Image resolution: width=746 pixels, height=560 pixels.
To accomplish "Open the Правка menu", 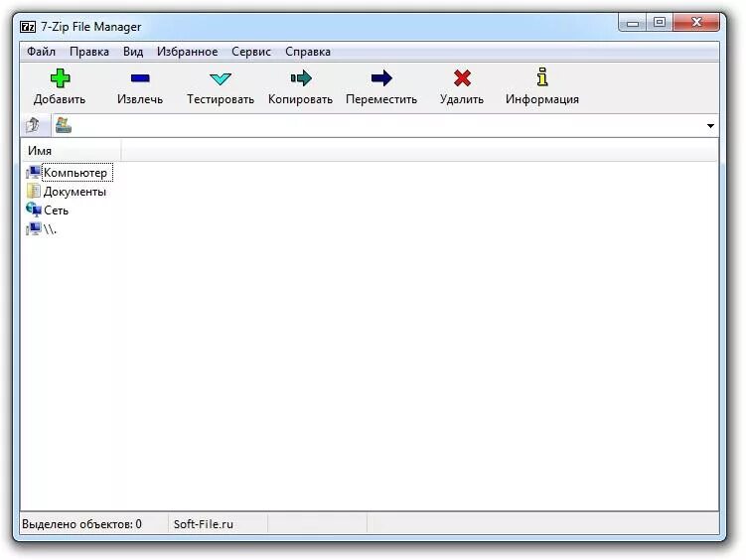I will click(x=89, y=52).
